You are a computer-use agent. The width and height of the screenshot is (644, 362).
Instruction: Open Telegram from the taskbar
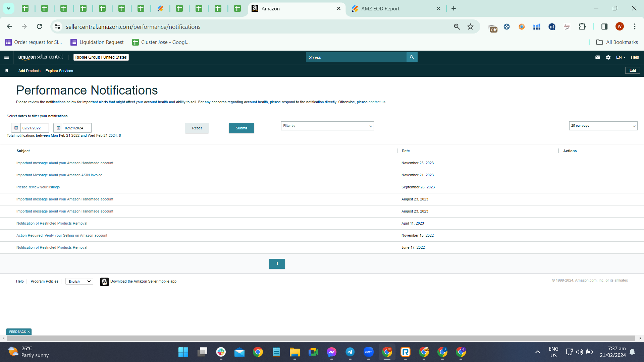point(350,352)
